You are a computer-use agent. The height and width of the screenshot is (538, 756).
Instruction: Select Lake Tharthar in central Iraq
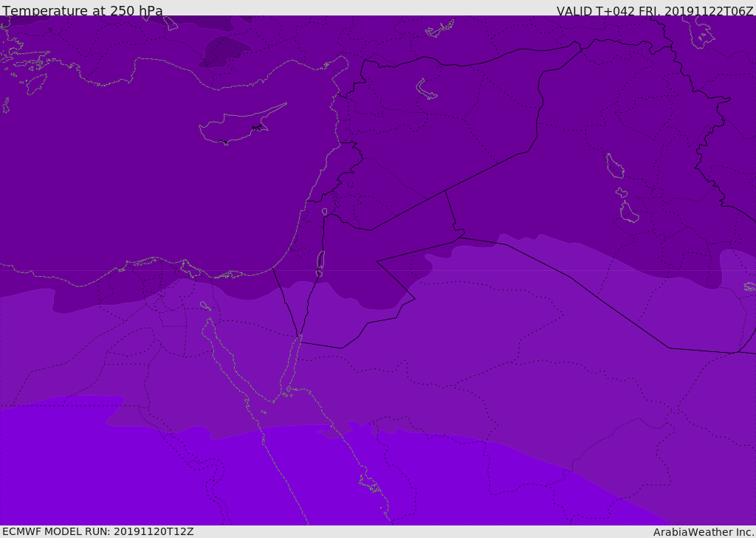pyautogui.click(x=614, y=166)
